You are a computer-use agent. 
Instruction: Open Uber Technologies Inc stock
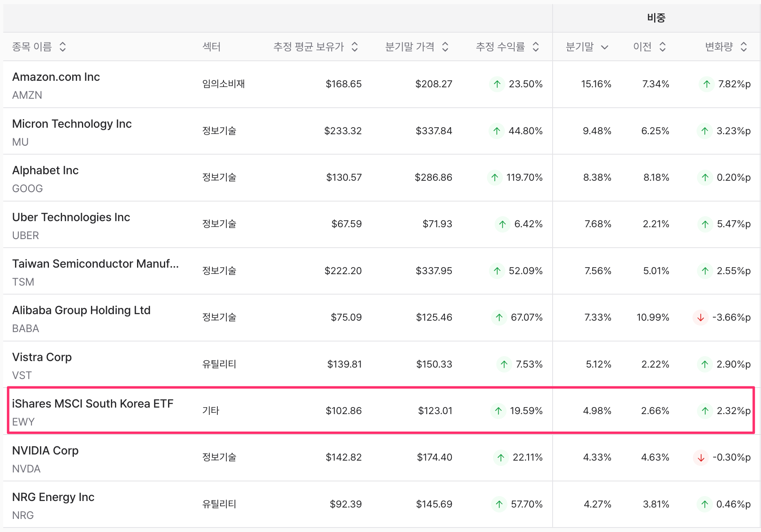(x=71, y=217)
